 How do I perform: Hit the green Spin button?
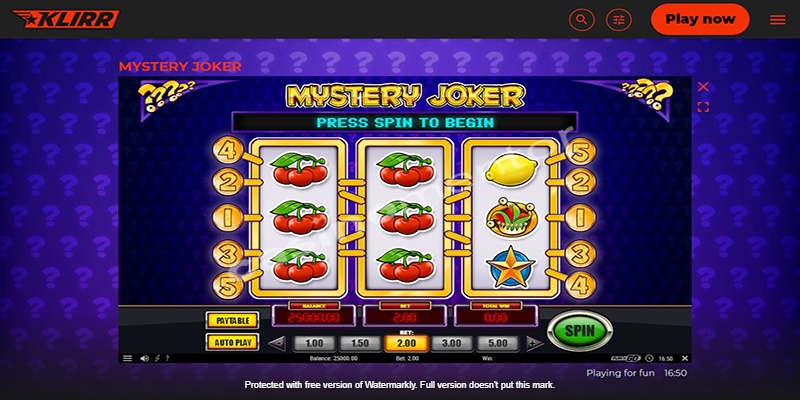pyautogui.click(x=580, y=331)
